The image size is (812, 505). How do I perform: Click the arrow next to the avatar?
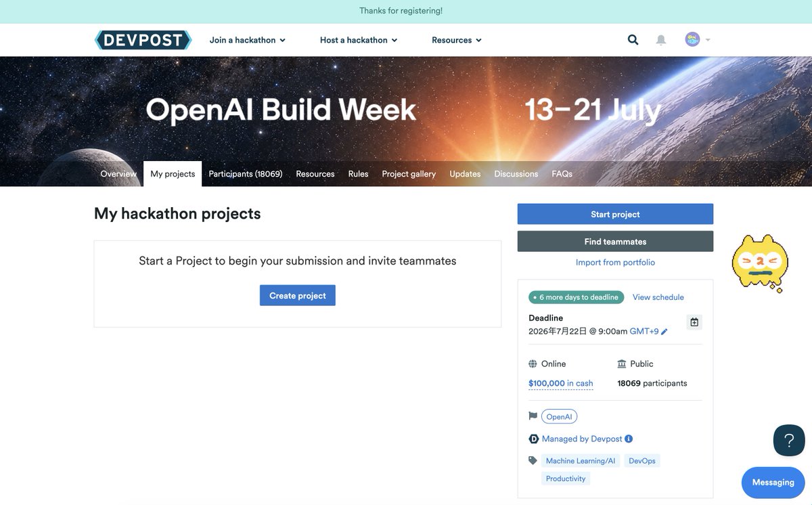pos(708,40)
